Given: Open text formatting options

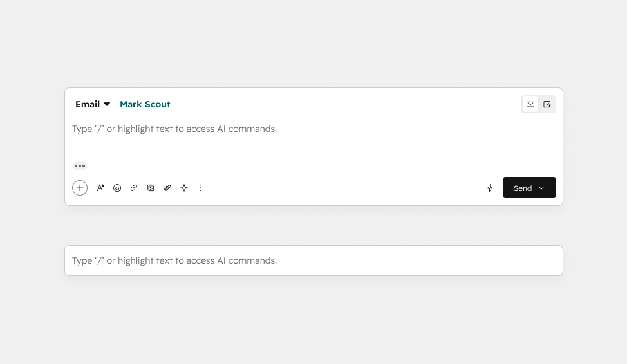Looking at the screenshot, I should 100,188.
